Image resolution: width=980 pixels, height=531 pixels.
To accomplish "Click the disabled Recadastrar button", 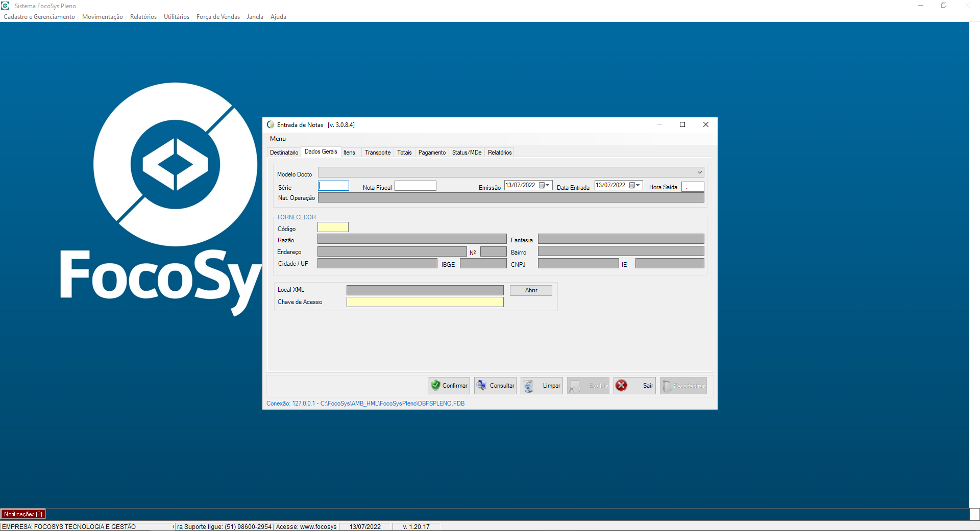I will point(683,386).
